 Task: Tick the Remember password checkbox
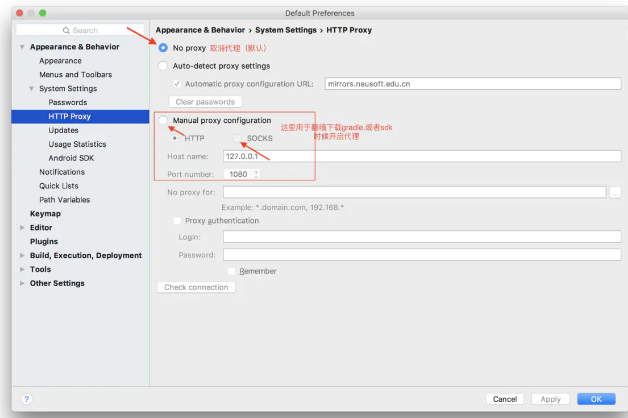coord(231,271)
